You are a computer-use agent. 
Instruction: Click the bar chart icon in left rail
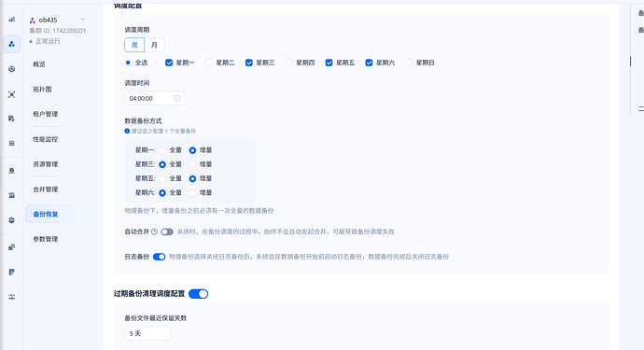[11, 20]
